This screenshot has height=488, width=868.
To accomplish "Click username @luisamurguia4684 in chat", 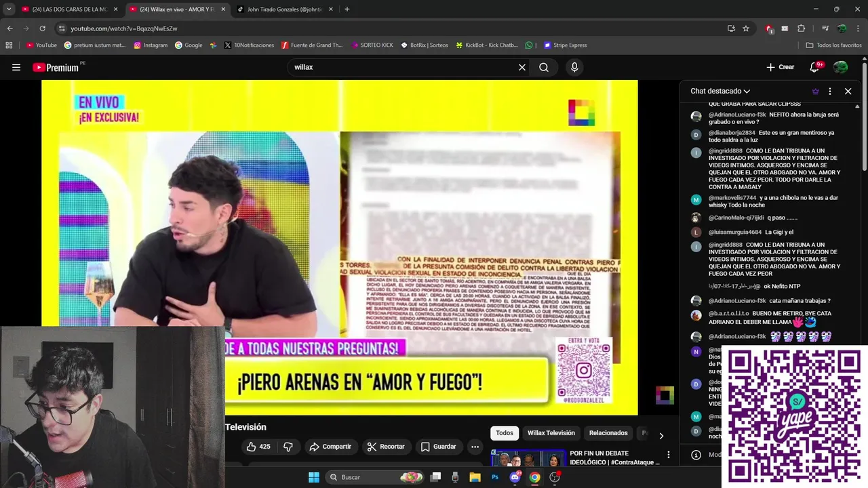I will point(734,232).
